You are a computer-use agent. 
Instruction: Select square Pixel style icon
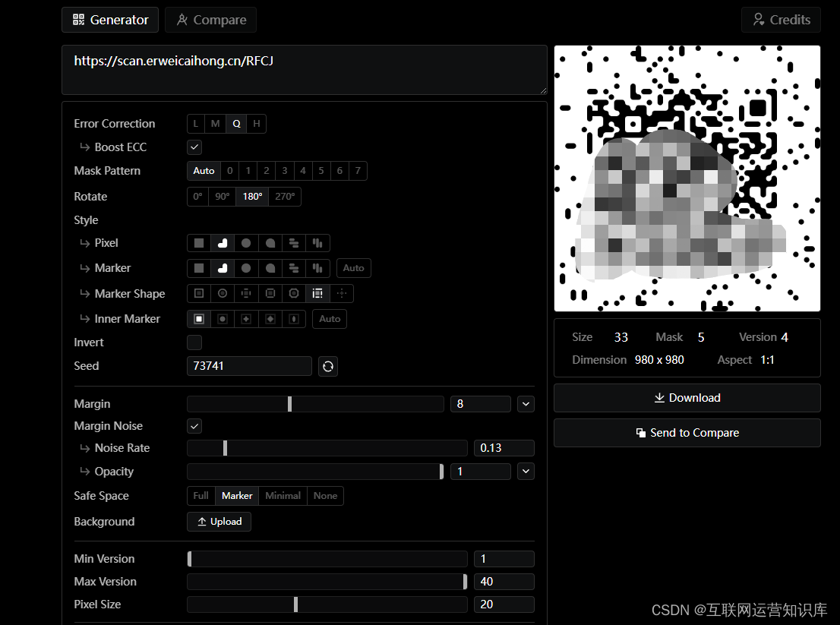[199, 243]
